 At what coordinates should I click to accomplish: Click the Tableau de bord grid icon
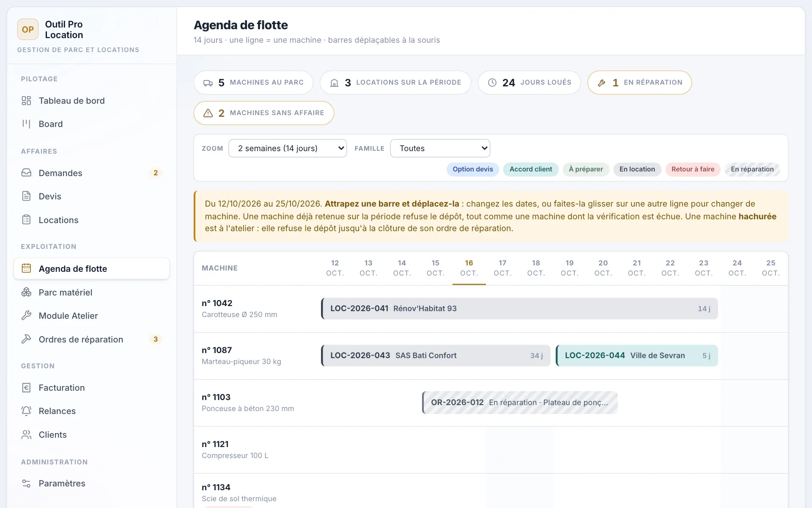click(26, 101)
